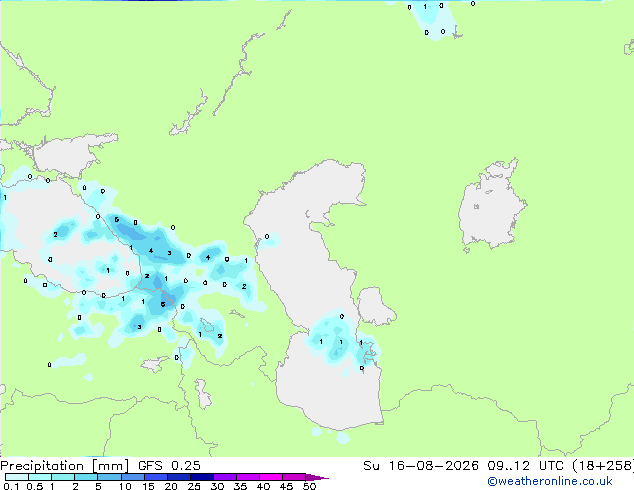Click the '50' legend label
This screenshot has height=490, width=634.
point(309,486)
